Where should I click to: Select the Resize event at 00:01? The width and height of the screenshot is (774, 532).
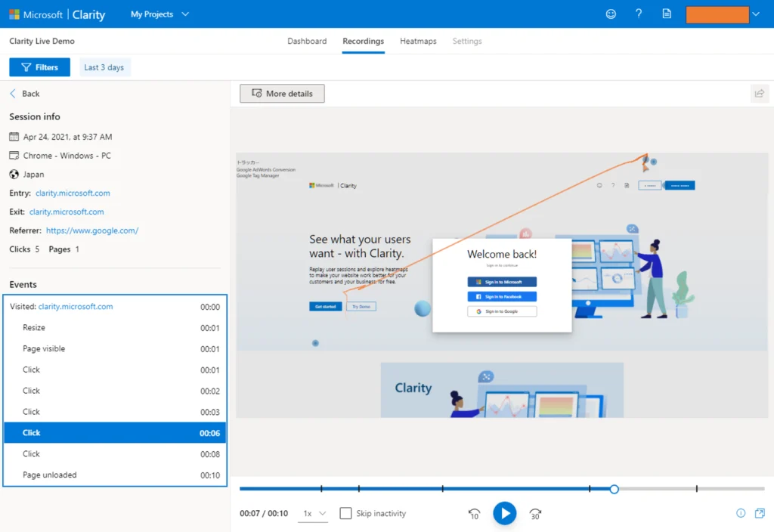[x=115, y=328]
